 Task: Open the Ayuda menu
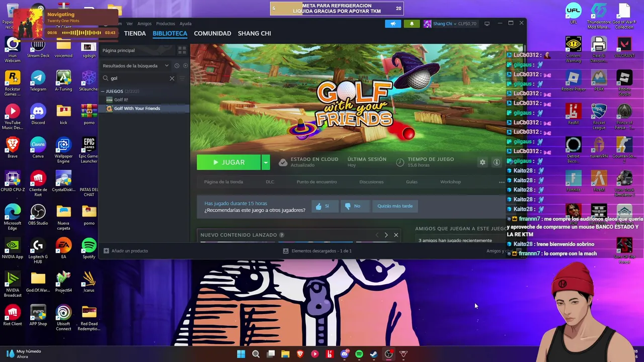tap(186, 24)
